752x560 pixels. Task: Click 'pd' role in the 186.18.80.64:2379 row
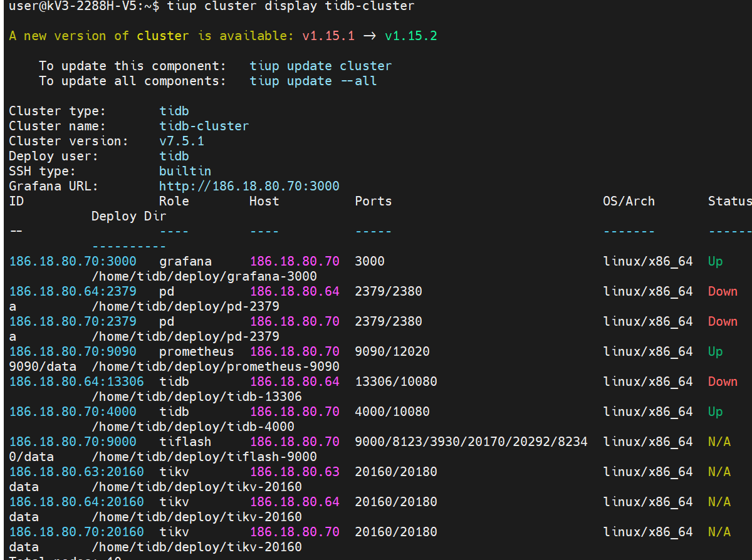pyautogui.click(x=167, y=291)
